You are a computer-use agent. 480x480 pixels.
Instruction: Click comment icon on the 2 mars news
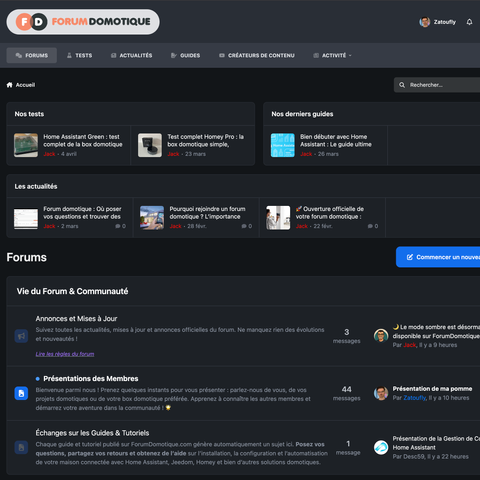(118, 226)
